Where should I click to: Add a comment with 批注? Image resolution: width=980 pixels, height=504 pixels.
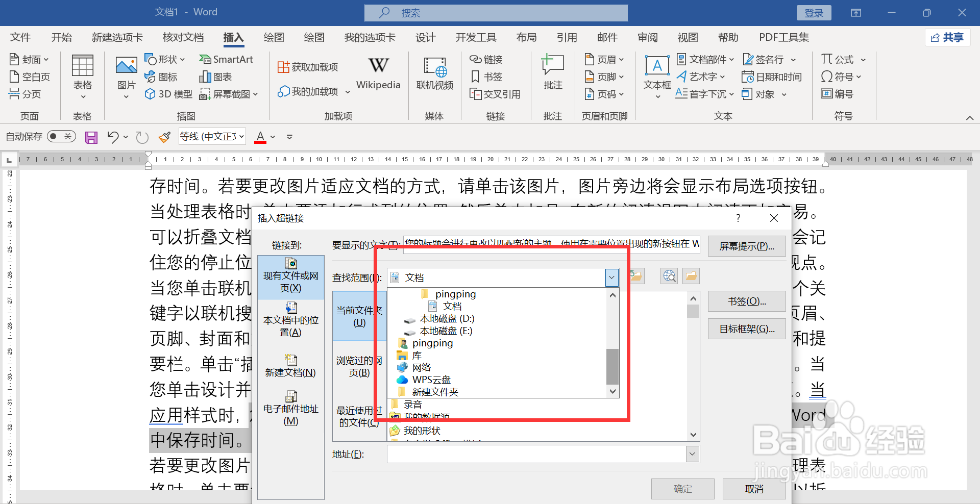(x=553, y=72)
